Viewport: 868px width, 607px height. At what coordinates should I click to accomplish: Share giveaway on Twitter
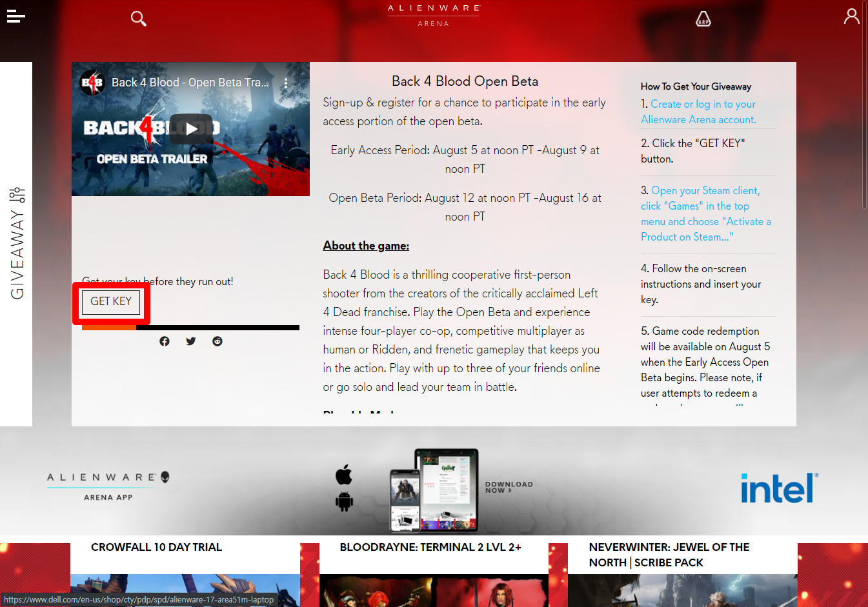191,341
